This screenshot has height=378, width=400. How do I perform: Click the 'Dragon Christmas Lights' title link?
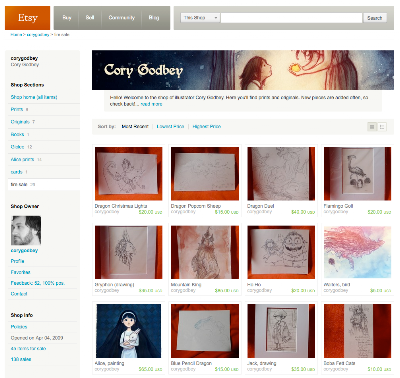pos(121,206)
